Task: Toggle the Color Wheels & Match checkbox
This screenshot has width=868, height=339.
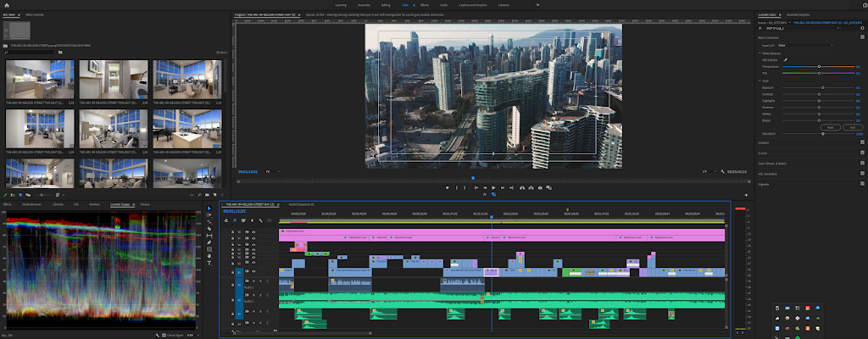Action: (x=862, y=163)
